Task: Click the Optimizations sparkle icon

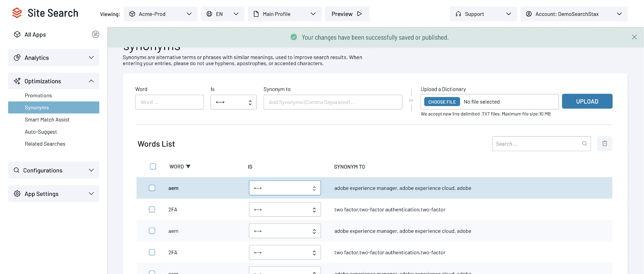Action: 17,81
